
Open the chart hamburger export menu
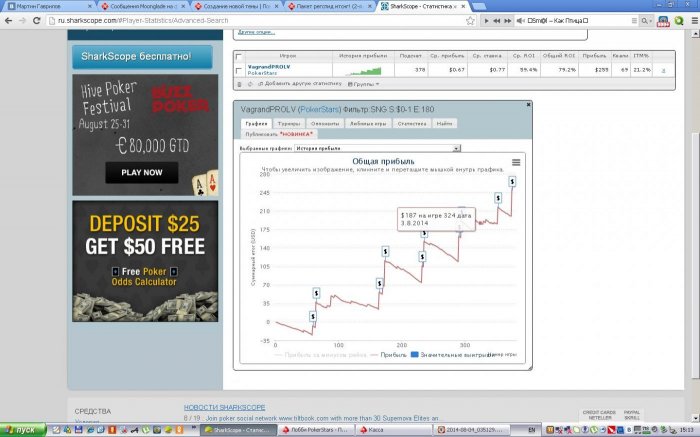pyautogui.click(x=516, y=162)
